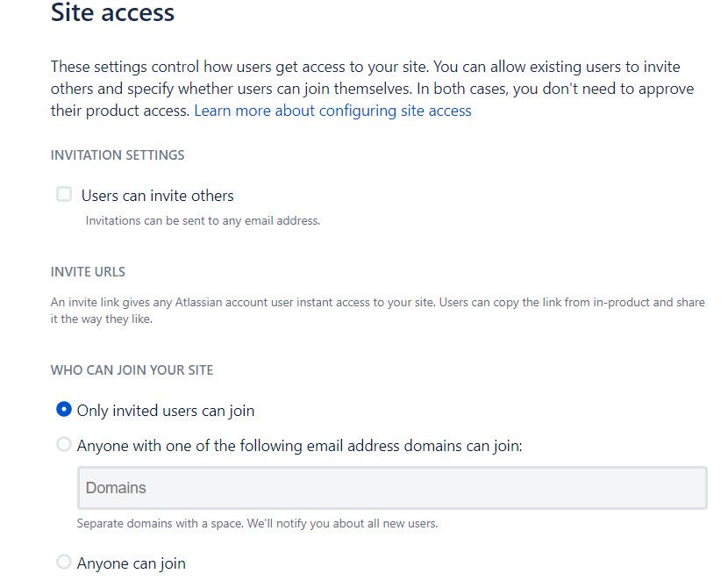
Task: Click the Site access page heading
Action: point(112,13)
